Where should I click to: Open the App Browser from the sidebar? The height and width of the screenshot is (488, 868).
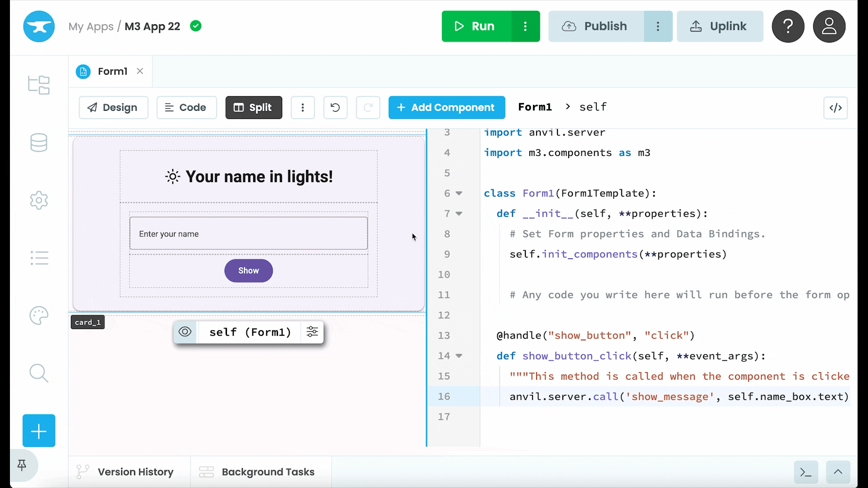(39, 85)
